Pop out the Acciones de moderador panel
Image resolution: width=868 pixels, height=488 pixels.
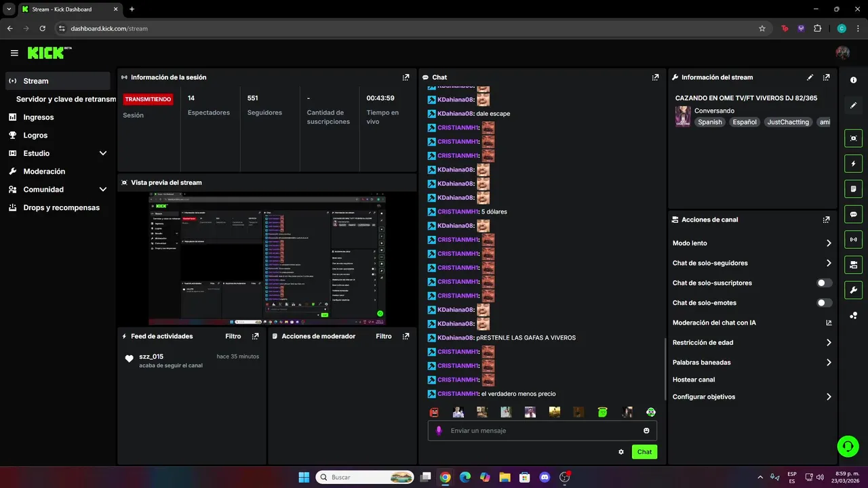pyautogui.click(x=406, y=336)
